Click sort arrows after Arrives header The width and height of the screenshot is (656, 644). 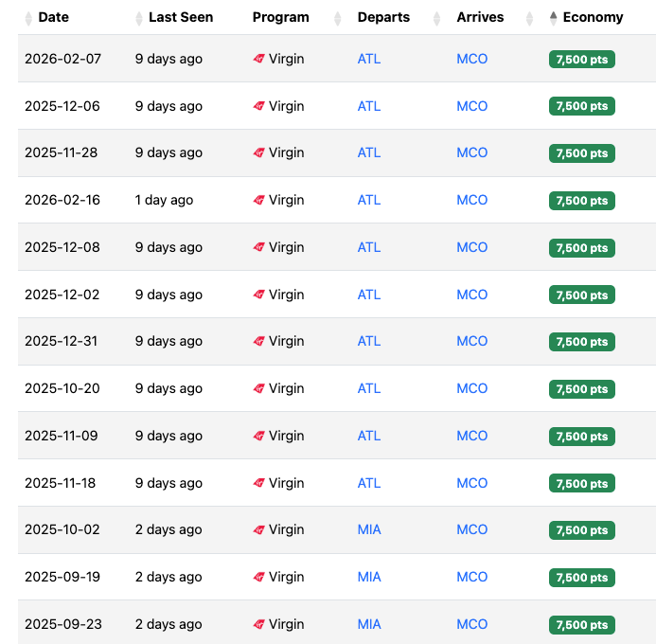point(529,18)
